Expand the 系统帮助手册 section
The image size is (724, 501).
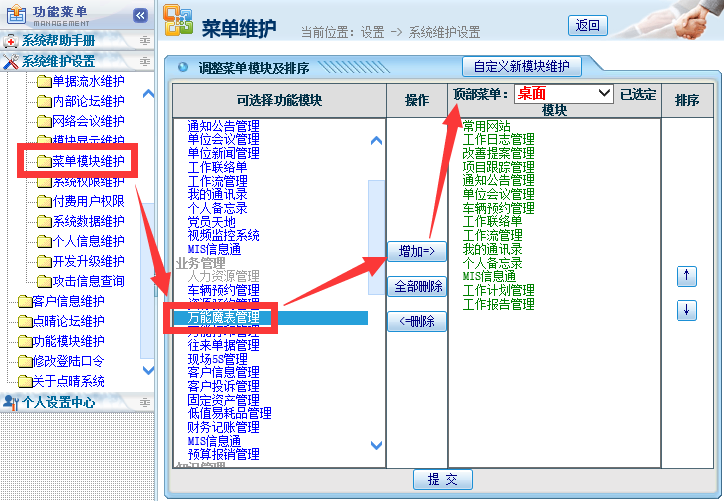tap(145, 41)
